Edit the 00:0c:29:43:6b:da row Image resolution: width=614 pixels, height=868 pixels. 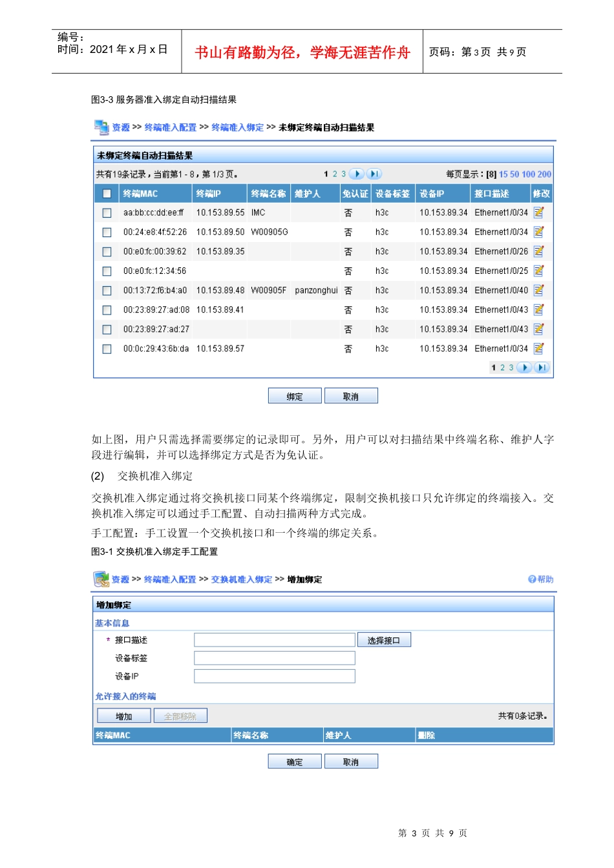538,348
